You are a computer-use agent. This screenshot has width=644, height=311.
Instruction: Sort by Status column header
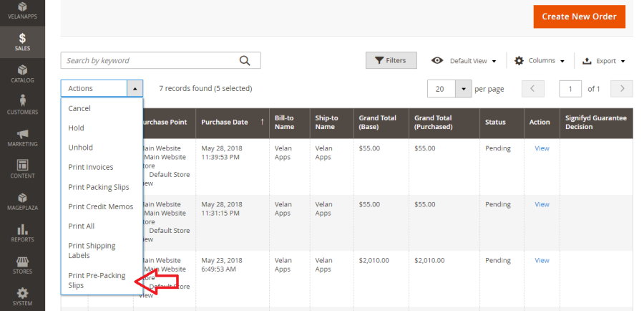(x=502, y=122)
